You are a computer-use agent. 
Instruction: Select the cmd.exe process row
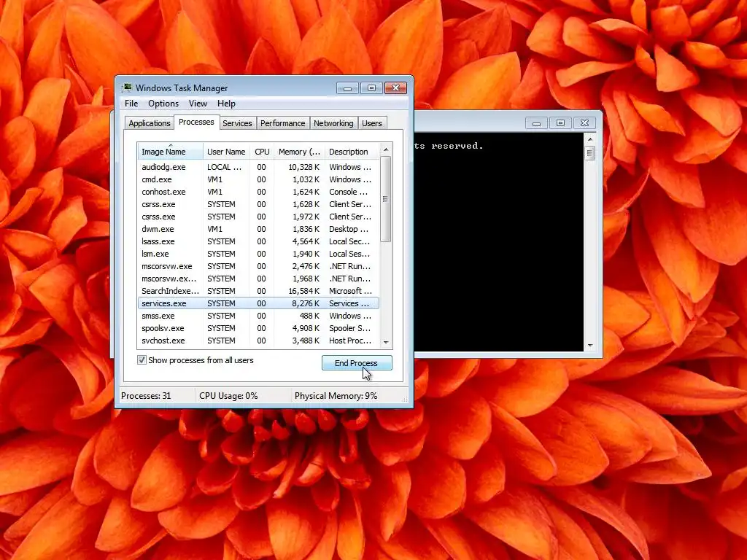click(x=258, y=179)
